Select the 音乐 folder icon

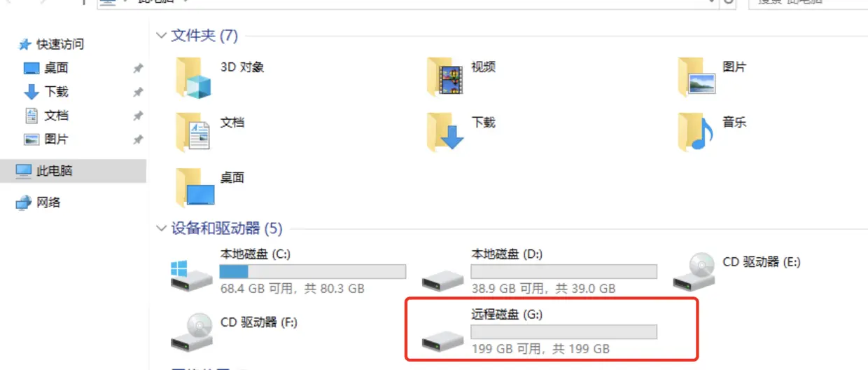(696, 132)
